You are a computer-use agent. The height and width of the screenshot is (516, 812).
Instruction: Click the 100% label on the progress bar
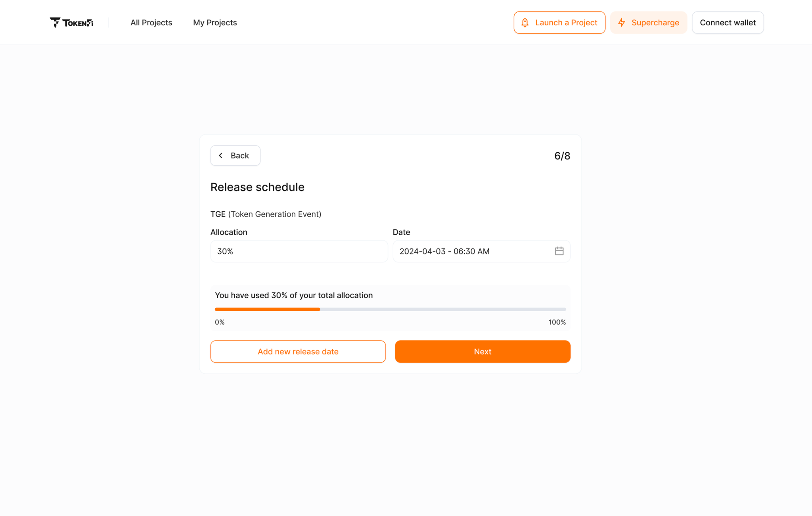tap(557, 322)
